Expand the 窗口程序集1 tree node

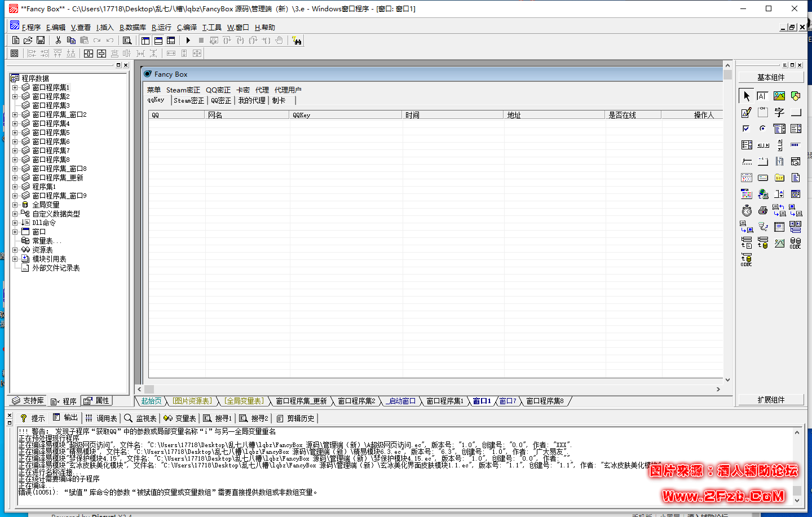click(15, 87)
